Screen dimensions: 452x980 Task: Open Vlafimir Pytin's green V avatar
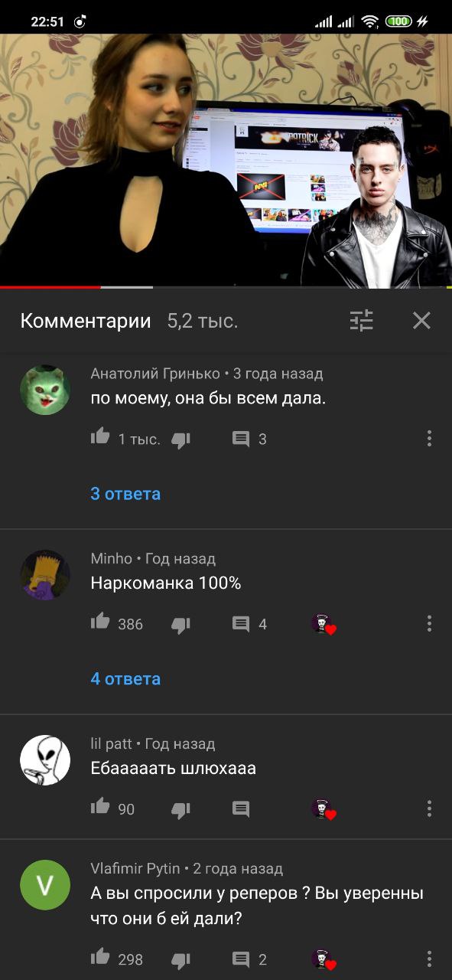coord(45,885)
